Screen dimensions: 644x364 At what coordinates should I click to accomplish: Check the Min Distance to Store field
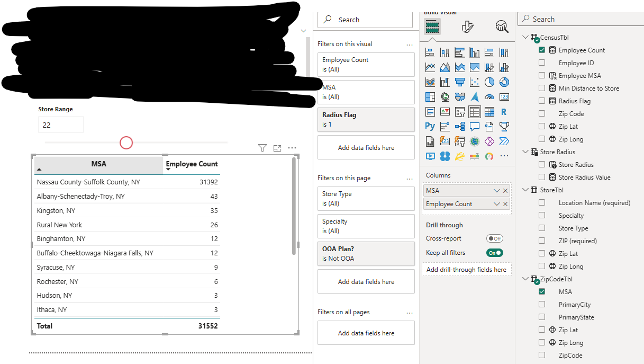[542, 88]
